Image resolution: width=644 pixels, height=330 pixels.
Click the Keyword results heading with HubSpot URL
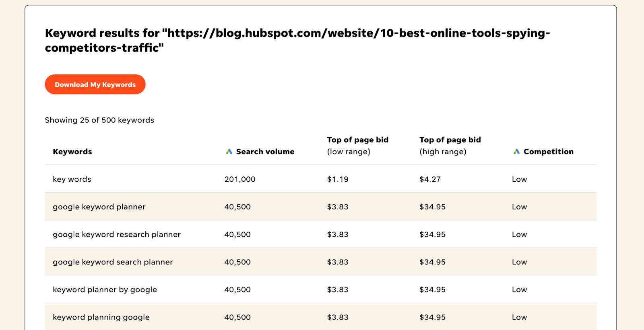297,40
